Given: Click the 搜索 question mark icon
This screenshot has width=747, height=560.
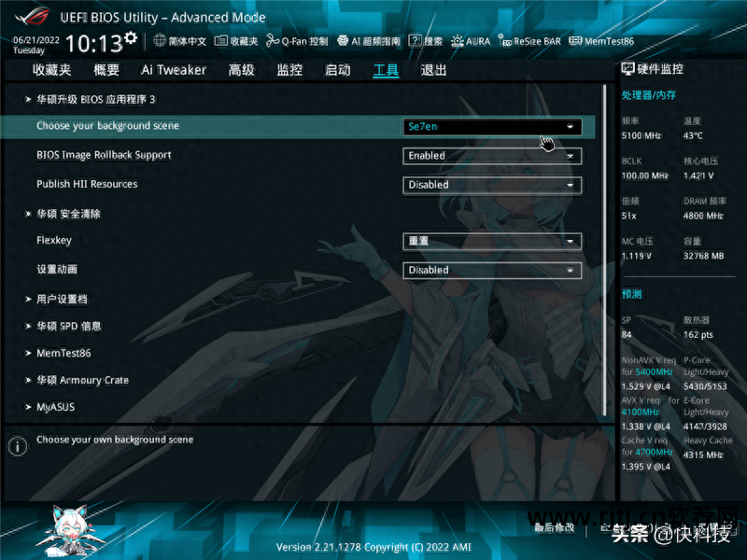Looking at the screenshot, I should pos(415,41).
